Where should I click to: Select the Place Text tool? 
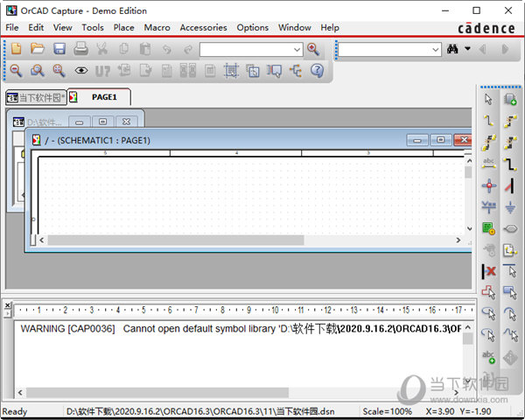tap(488, 357)
